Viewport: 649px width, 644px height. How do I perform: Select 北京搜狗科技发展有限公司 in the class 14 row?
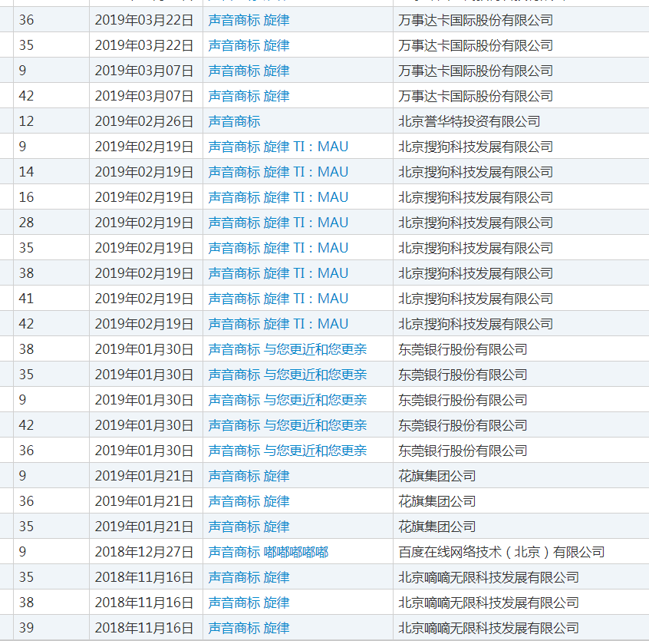(476, 171)
